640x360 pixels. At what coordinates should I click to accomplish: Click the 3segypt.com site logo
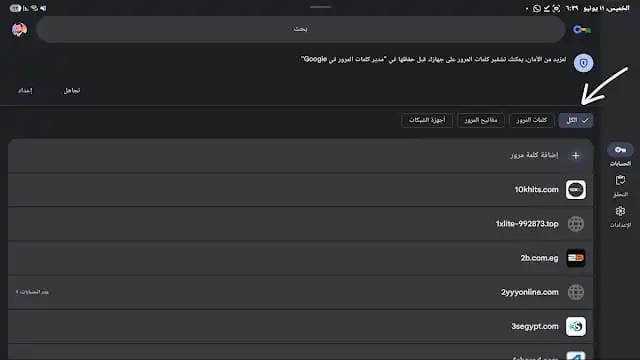[x=576, y=327]
